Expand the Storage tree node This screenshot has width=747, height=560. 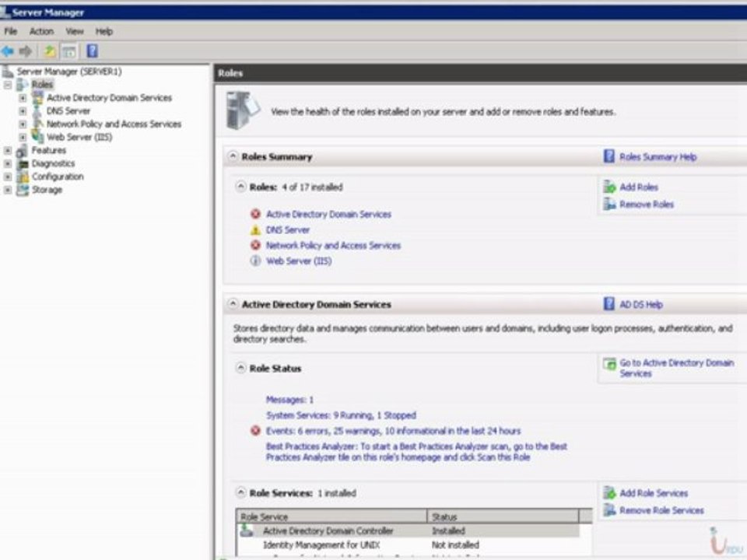coord(8,190)
